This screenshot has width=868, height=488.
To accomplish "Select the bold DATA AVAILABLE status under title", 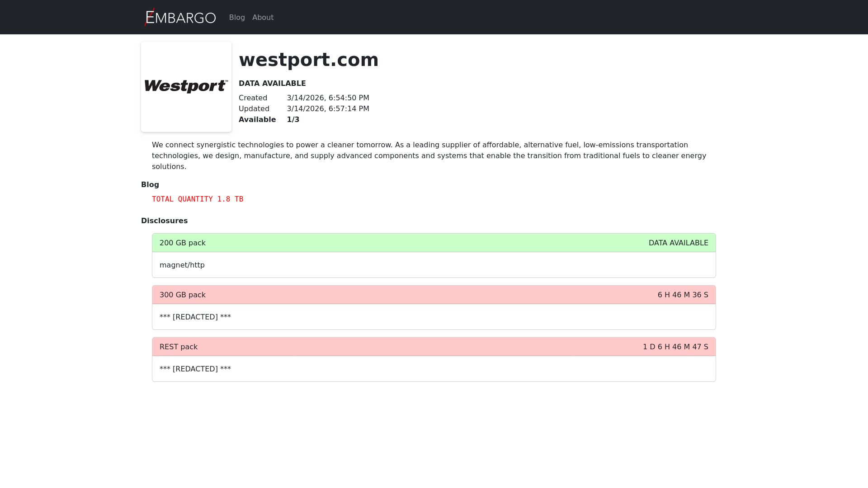I will click(272, 83).
